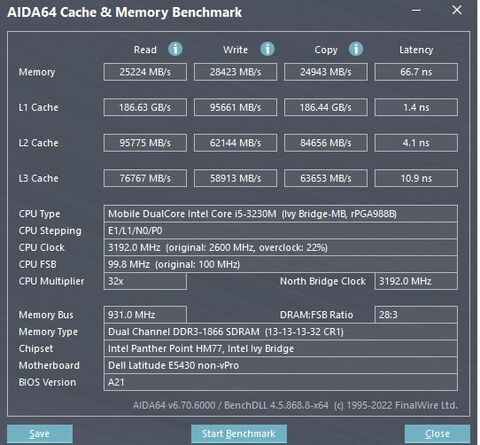The width and height of the screenshot is (480, 445).
Task: Click the Memory row label
Action: pyautogui.click(x=37, y=72)
